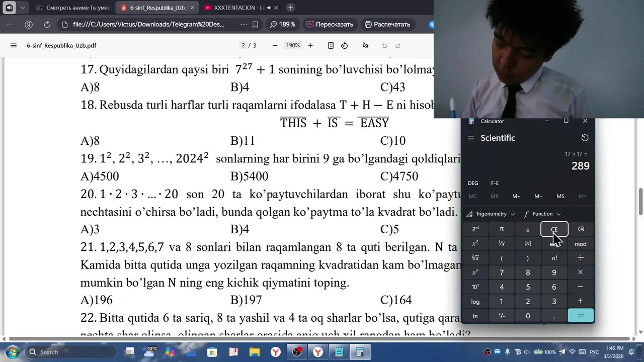This screenshot has width=644, height=362.
Task: Zoom out the PDF with the minus icon
Action: 275,45
